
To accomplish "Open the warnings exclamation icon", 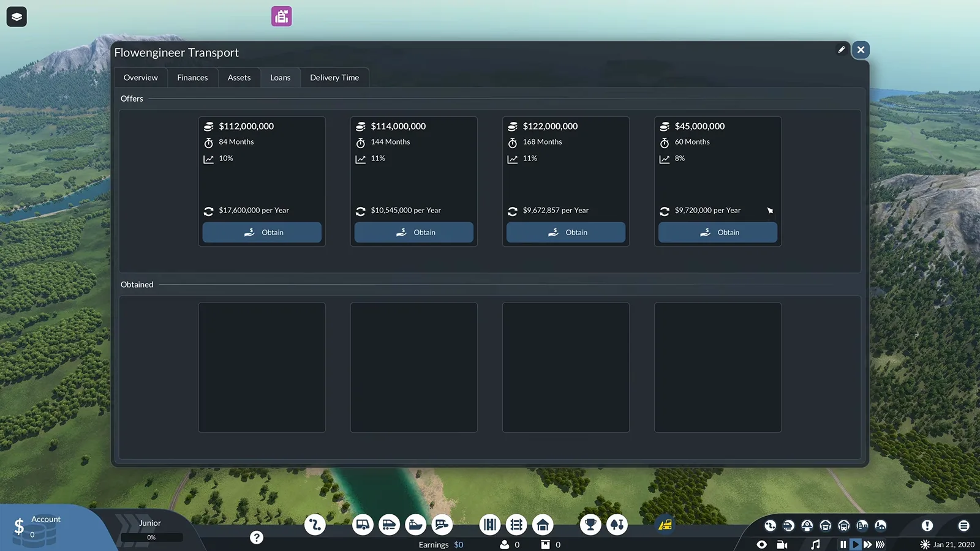I will point(927,525).
